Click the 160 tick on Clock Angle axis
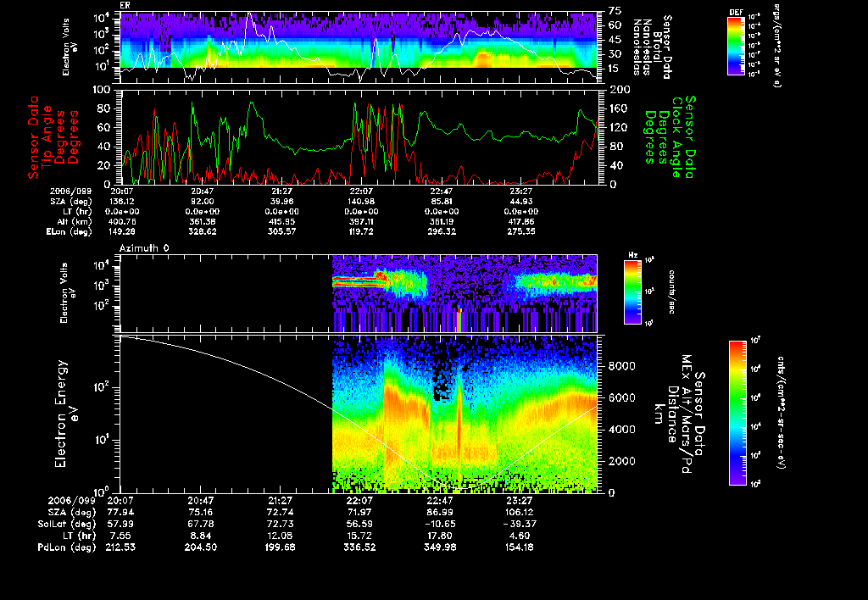This screenshot has width=868, height=600. [619, 108]
